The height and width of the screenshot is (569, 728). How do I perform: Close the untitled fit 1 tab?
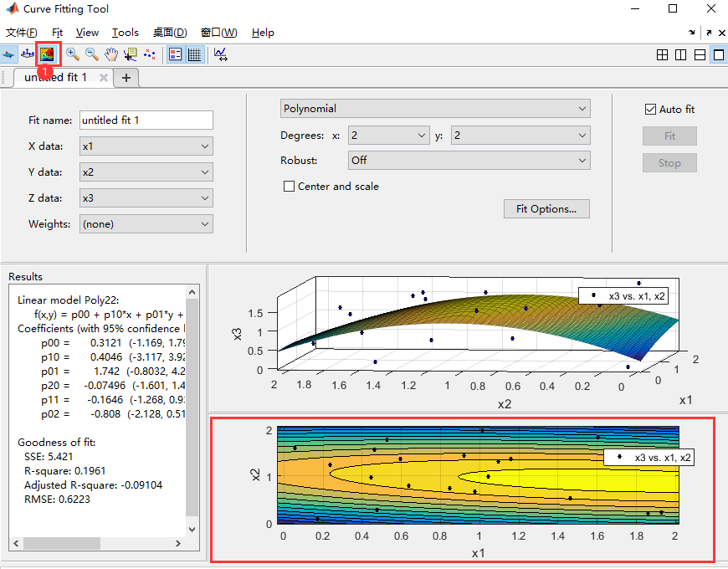104,78
